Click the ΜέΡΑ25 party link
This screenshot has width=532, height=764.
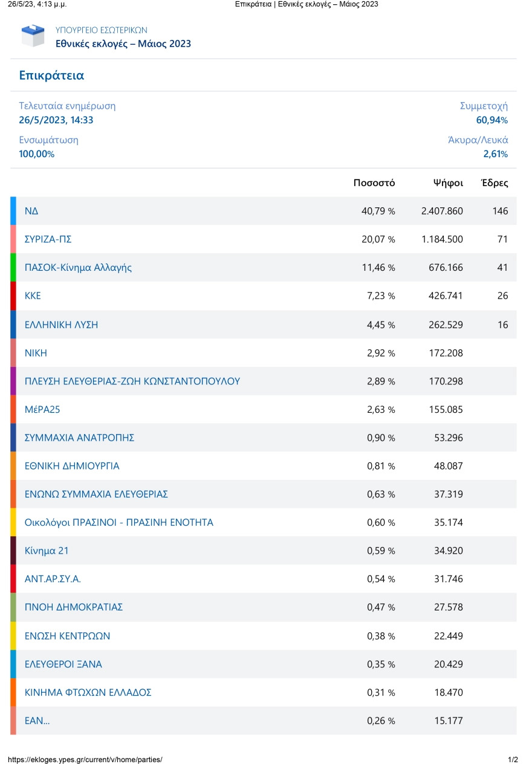(42, 410)
